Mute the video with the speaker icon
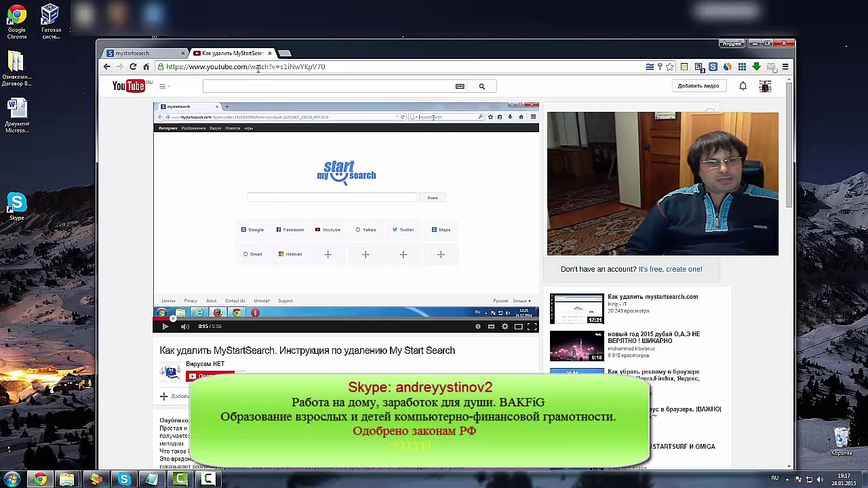The width and height of the screenshot is (868, 488). 184,326
